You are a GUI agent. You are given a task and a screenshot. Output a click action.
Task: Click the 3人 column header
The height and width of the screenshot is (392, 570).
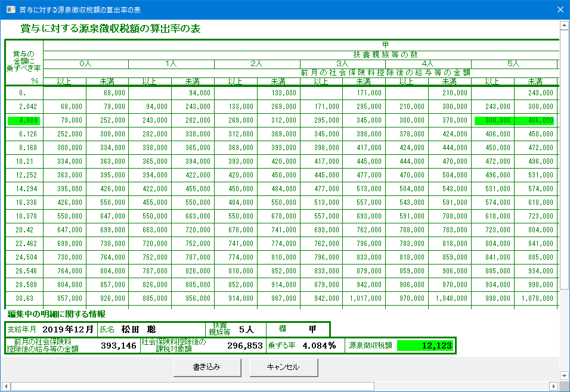[x=342, y=64]
